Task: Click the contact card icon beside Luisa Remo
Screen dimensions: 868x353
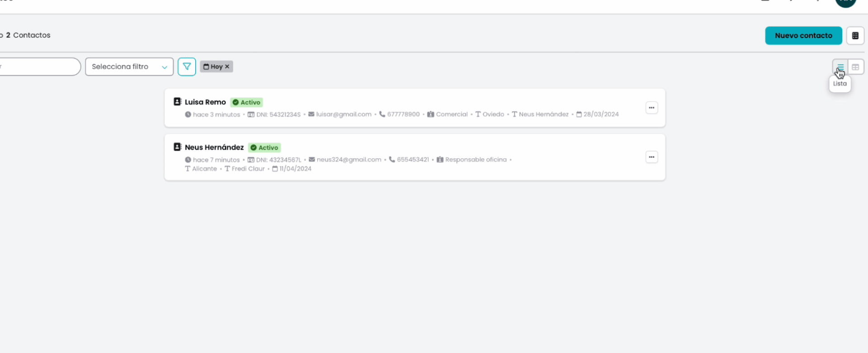Action: coord(178,102)
